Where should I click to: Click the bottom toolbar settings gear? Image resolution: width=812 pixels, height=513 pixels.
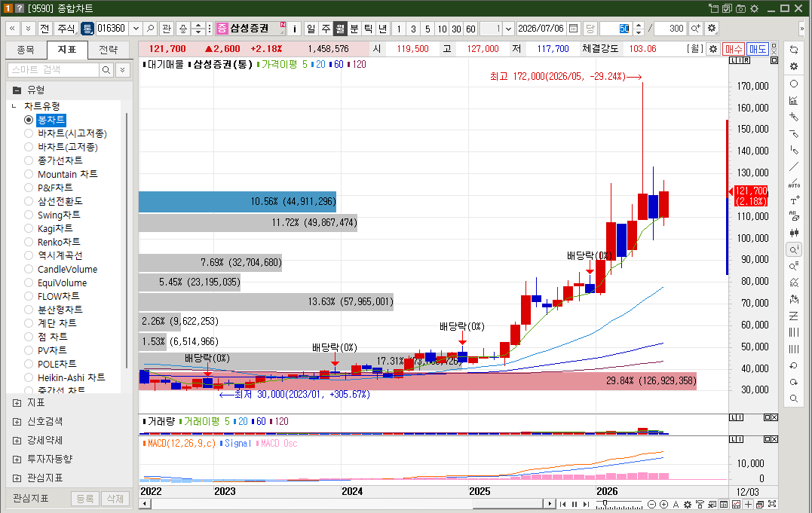pos(688,504)
